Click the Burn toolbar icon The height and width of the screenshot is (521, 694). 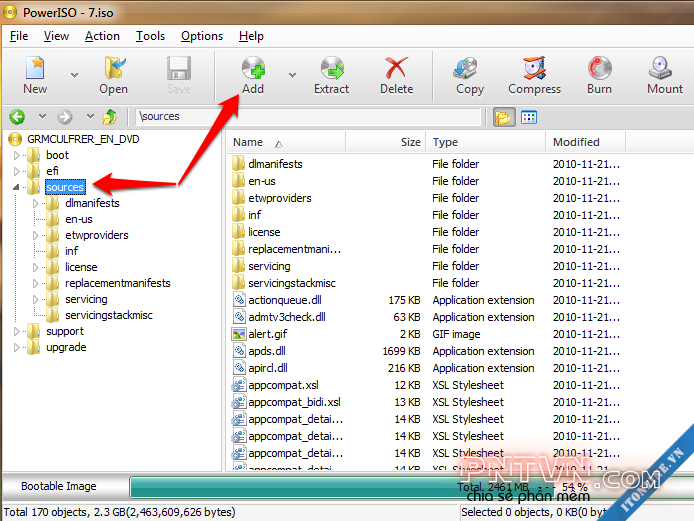pyautogui.click(x=600, y=69)
